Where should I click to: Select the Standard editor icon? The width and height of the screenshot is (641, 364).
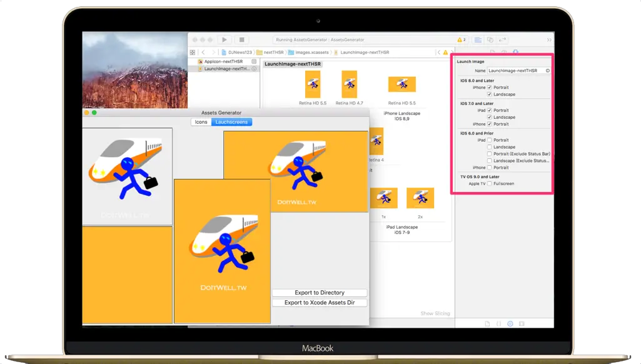478,39
